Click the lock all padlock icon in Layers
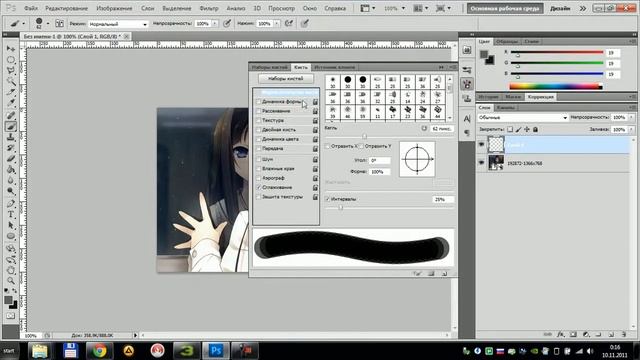The image size is (640, 360). pos(535,129)
